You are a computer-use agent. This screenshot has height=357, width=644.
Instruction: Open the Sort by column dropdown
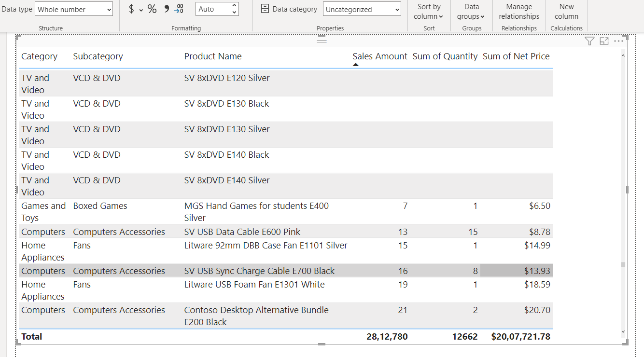tap(429, 12)
